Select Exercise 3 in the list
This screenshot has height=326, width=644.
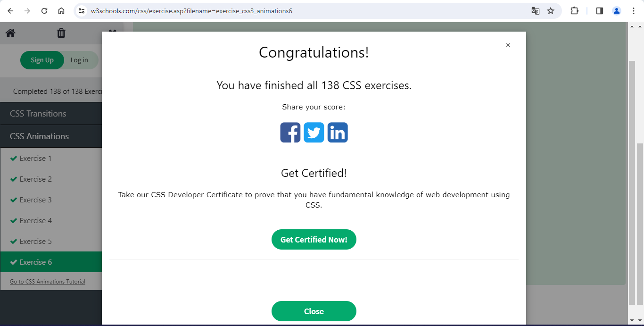(x=36, y=200)
